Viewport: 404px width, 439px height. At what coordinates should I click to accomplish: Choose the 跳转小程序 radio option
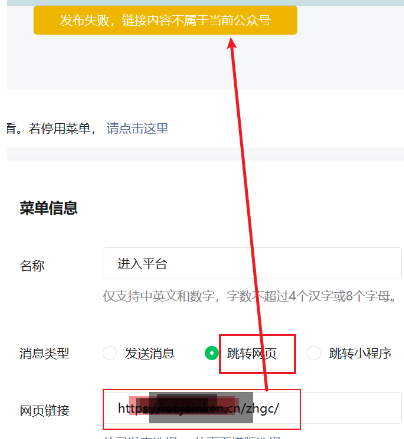[x=314, y=353]
